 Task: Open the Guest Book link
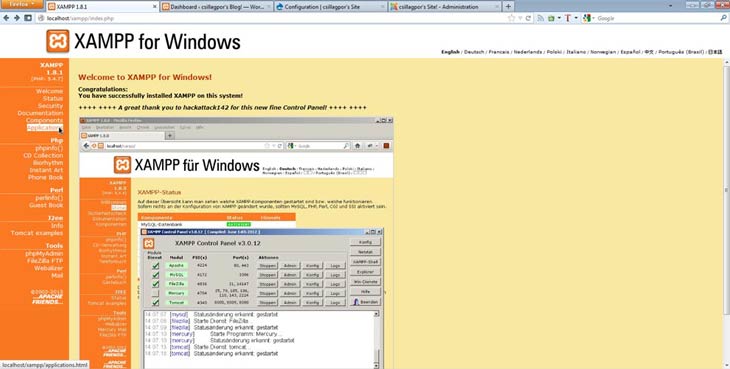tap(46, 205)
